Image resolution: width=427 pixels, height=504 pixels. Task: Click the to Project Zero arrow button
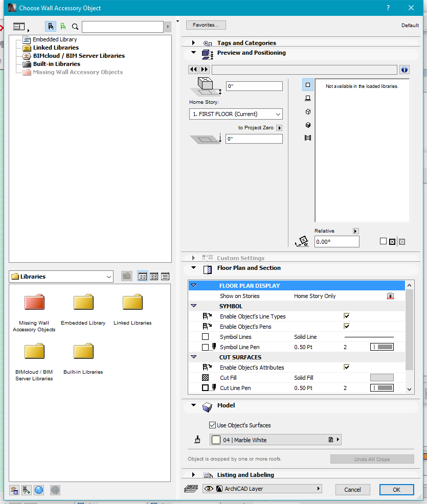click(279, 128)
